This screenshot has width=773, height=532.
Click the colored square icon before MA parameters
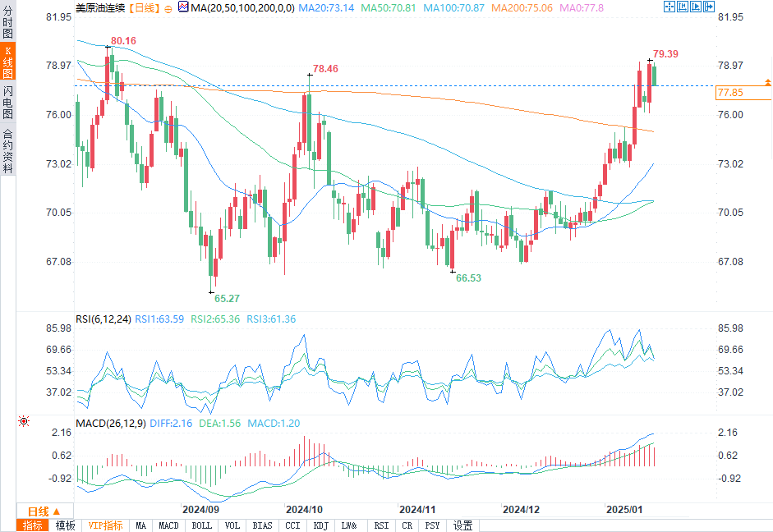182,8
